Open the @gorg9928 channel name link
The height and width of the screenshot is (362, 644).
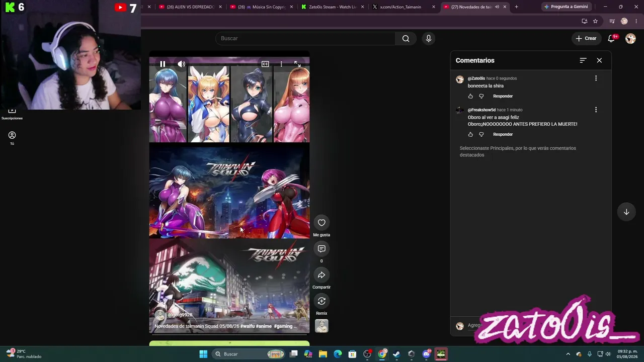tap(180, 315)
